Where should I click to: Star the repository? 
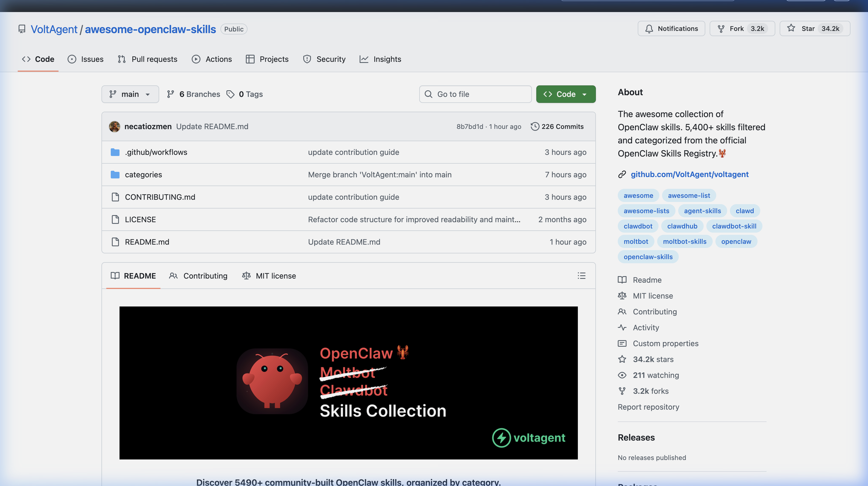[814, 29]
